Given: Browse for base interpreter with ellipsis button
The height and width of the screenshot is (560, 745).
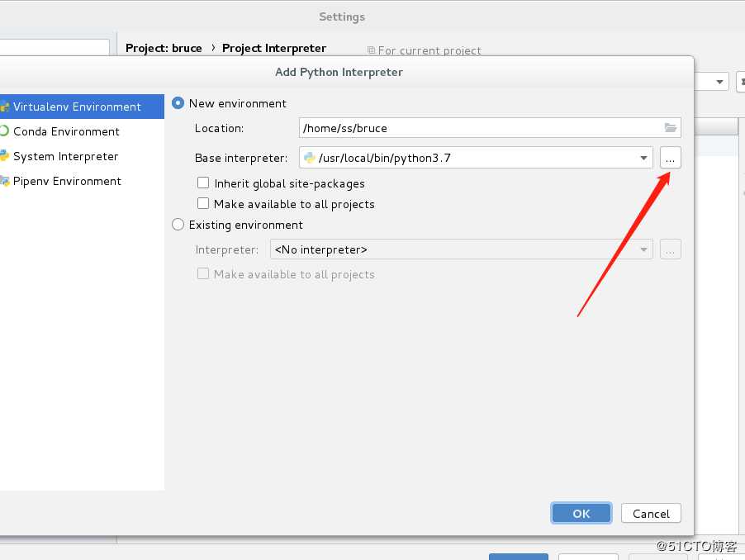Looking at the screenshot, I should pyautogui.click(x=670, y=158).
